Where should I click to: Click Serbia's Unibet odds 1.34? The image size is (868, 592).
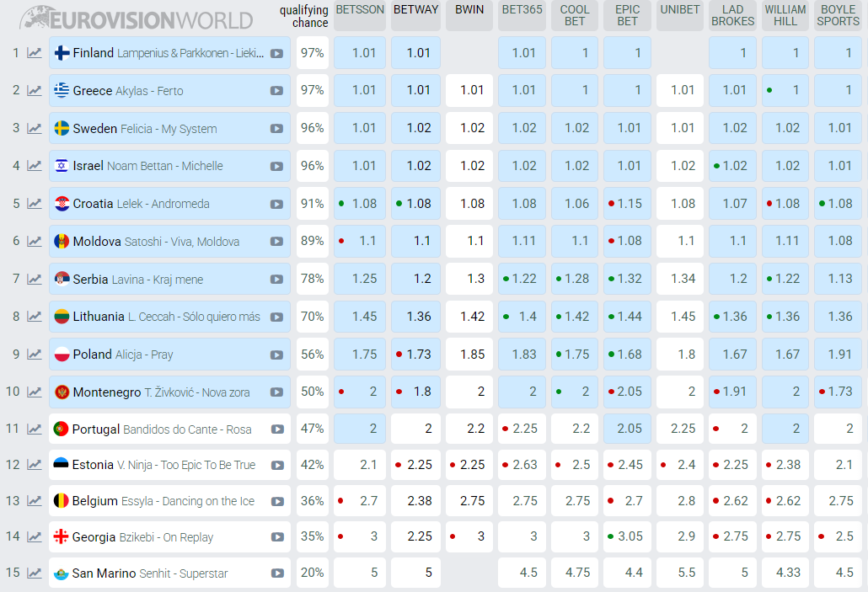[680, 279]
